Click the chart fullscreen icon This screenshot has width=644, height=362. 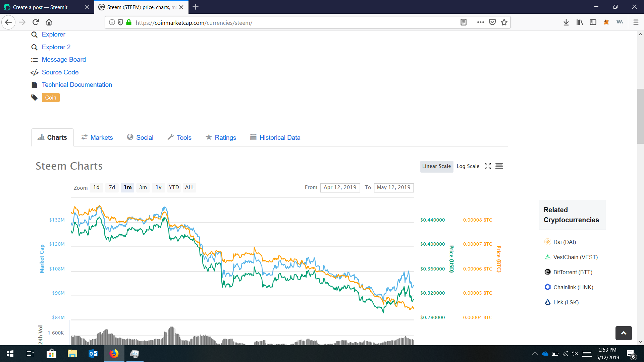[488, 166]
